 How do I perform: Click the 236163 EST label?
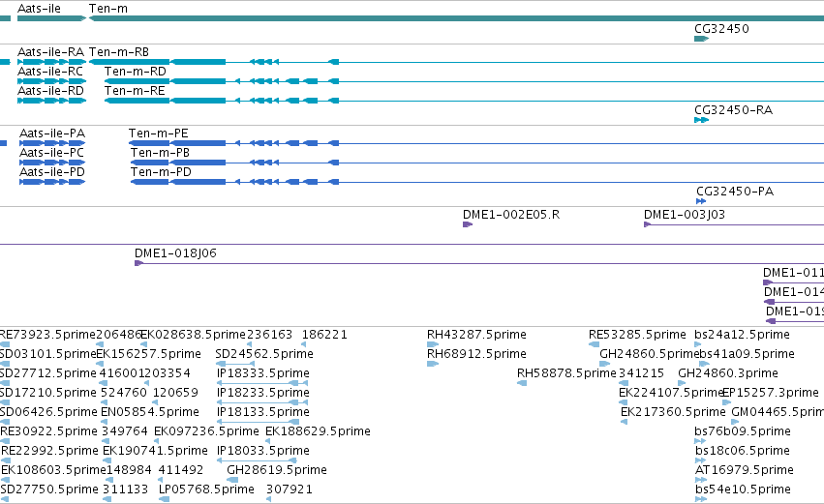[269, 335]
